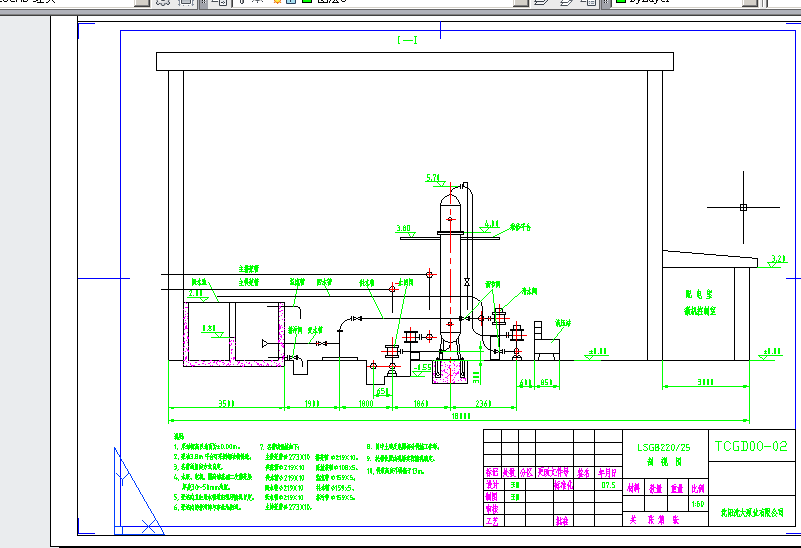Viewport: 801px width, 548px height.
Task: Select the UCS icon in the lower-left corner
Action: (138, 491)
